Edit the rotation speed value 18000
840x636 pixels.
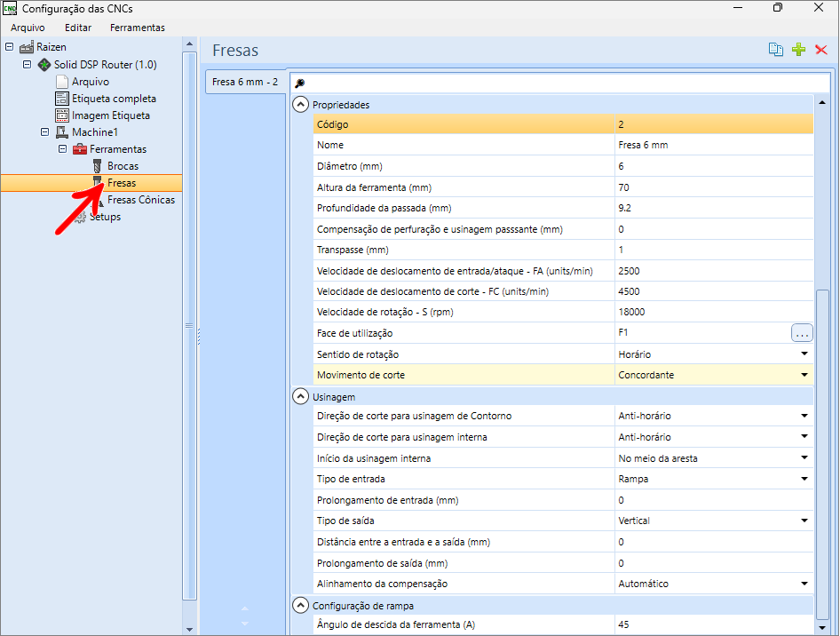point(714,312)
